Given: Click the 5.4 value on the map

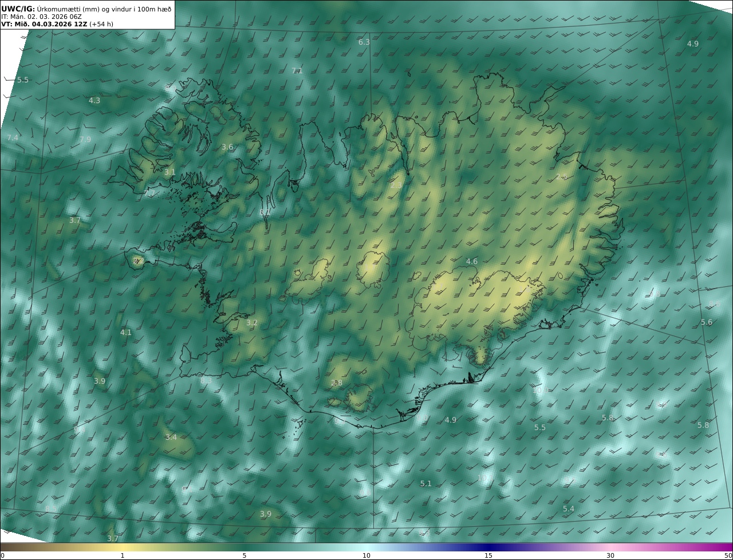Looking at the screenshot, I should [x=569, y=509].
